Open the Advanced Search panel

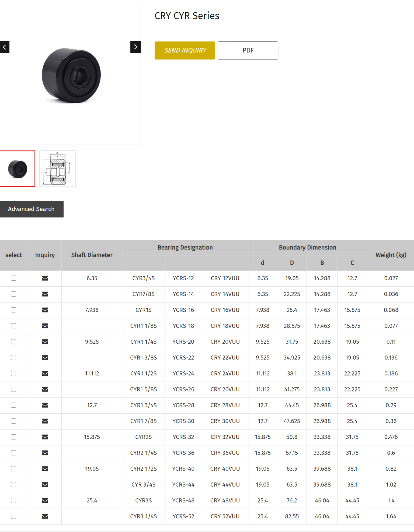pyautogui.click(x=32, y=209)
